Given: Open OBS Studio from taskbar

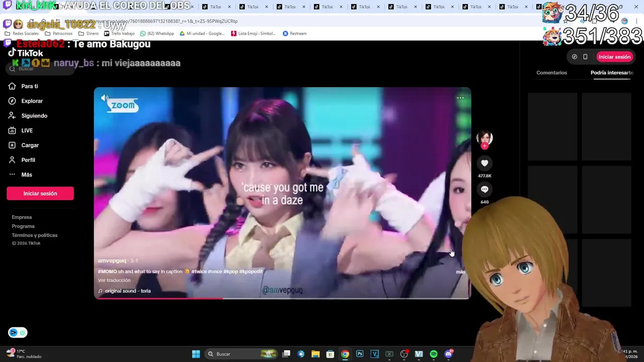Looking at the screenshot, I should 404,354.
